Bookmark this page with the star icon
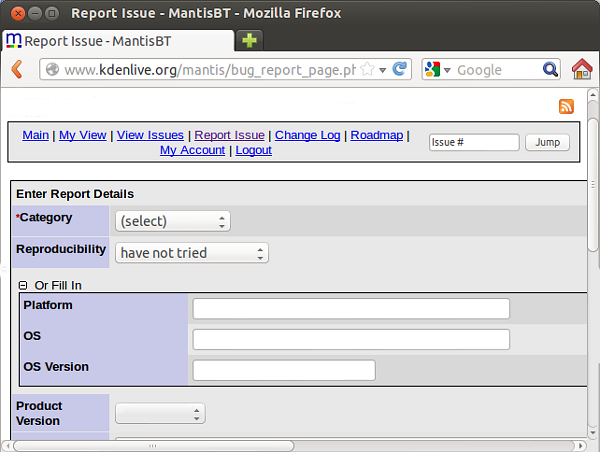Viewport: 600px width, 452px height. point(367,70)
